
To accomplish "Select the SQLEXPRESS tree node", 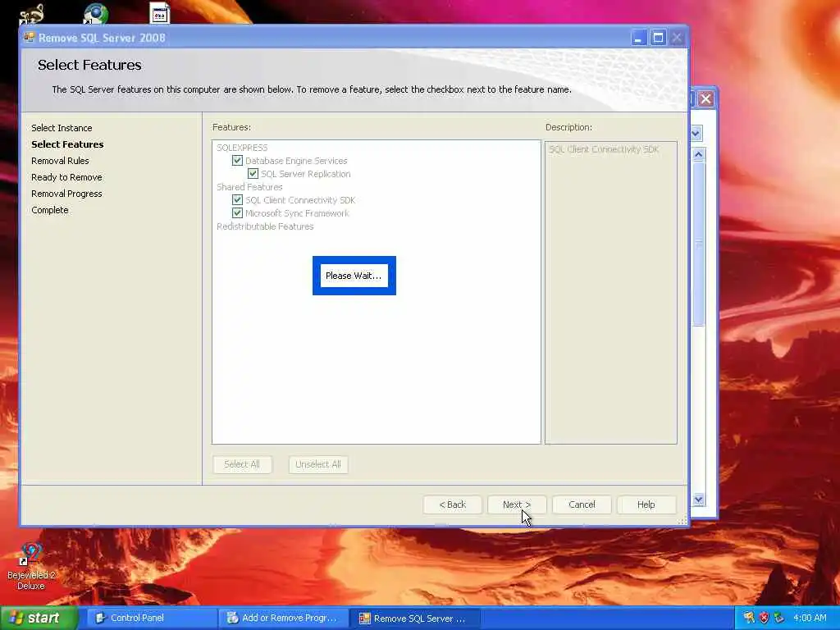I will click(x=242, y=148).
